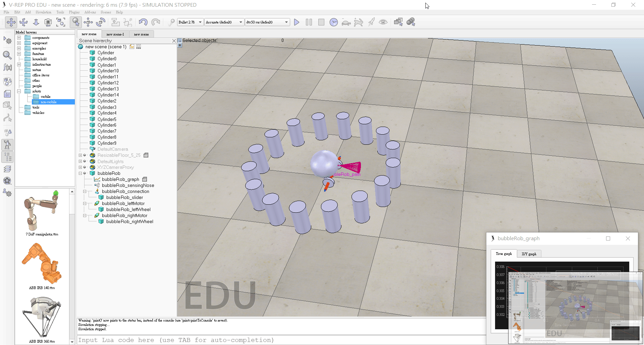Viewport: 644px width, 345px height.
Task: Open scripts list icon in sidebar
Action: [x=7, y=94]
